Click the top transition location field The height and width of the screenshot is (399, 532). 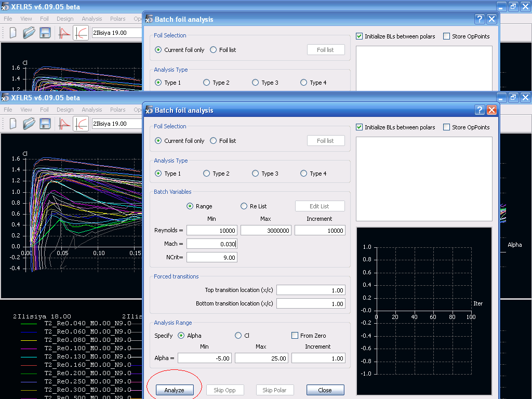tap(311, 290)
